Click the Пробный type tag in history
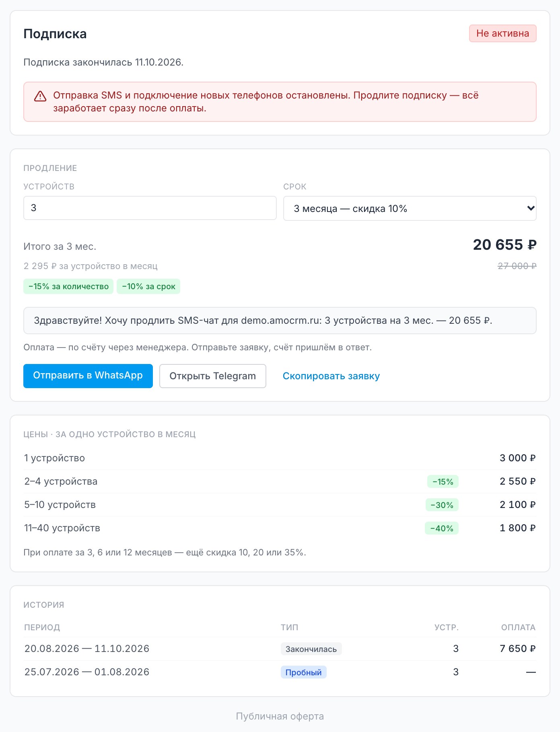Image resolution: width=560 pixels, height=732 pixels. click(x=304, y=672)
